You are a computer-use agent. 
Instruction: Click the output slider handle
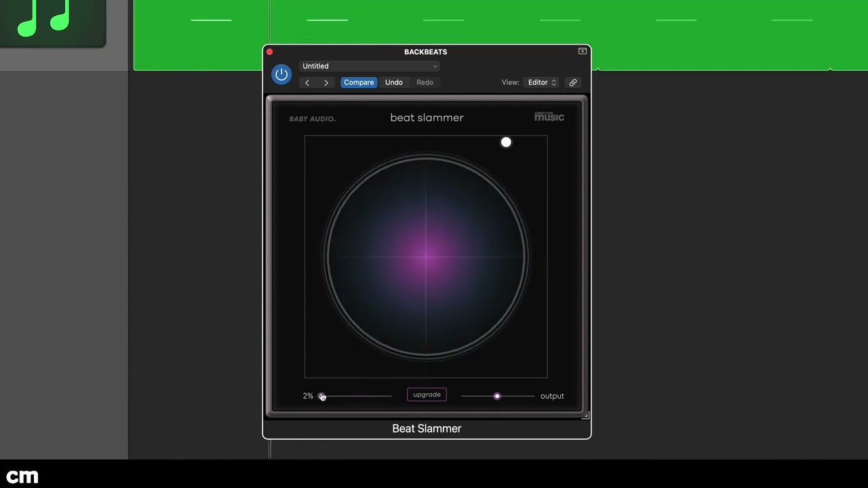pos(497,396)
